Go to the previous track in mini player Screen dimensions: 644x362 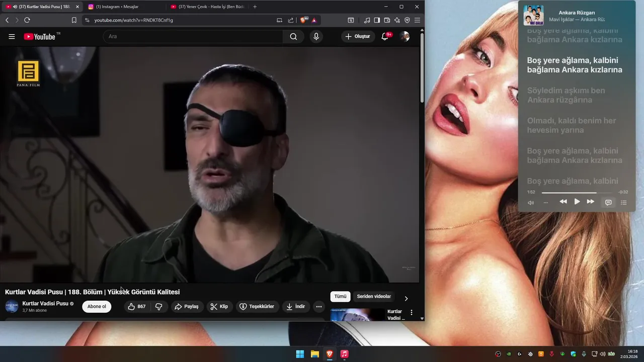(x=563, y=202)
